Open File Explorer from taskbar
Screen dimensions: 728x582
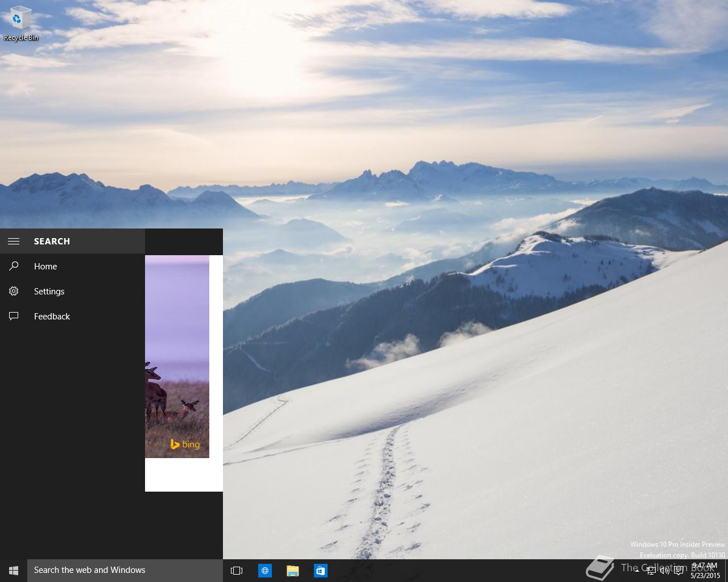coord(292,570)
